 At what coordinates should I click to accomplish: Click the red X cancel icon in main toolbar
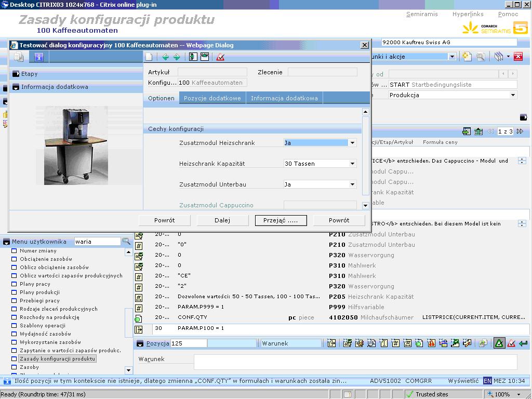point(518,56)
